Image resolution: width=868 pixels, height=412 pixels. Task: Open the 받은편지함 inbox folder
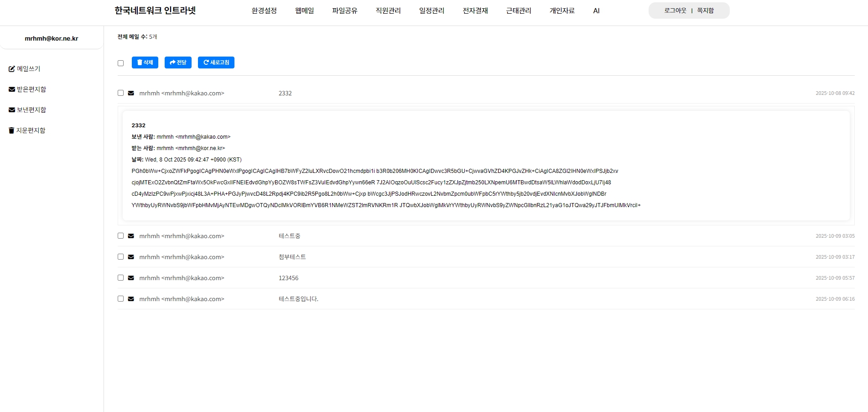pyautogui.click(x=27, y=89)
